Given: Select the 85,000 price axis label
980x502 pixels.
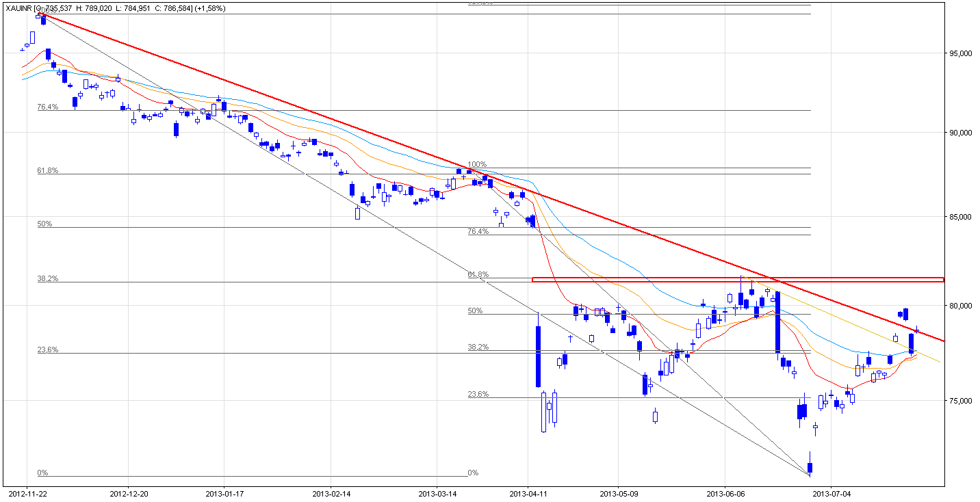Looking at the screenshot, I should coord(960,217).
